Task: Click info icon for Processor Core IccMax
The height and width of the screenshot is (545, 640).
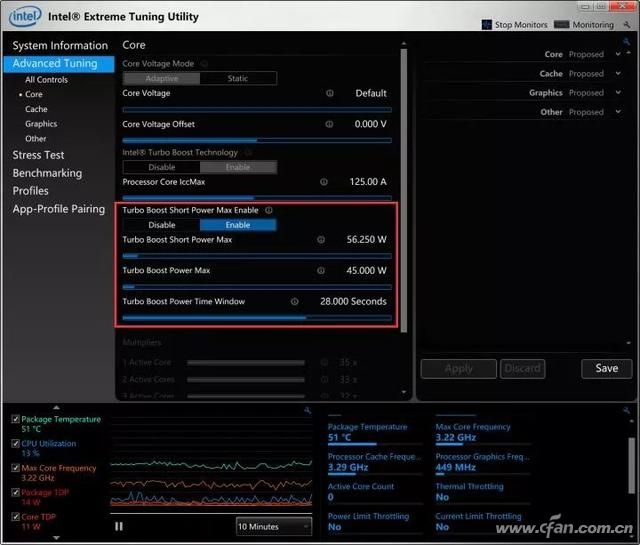Action: (x=324, y=182)
